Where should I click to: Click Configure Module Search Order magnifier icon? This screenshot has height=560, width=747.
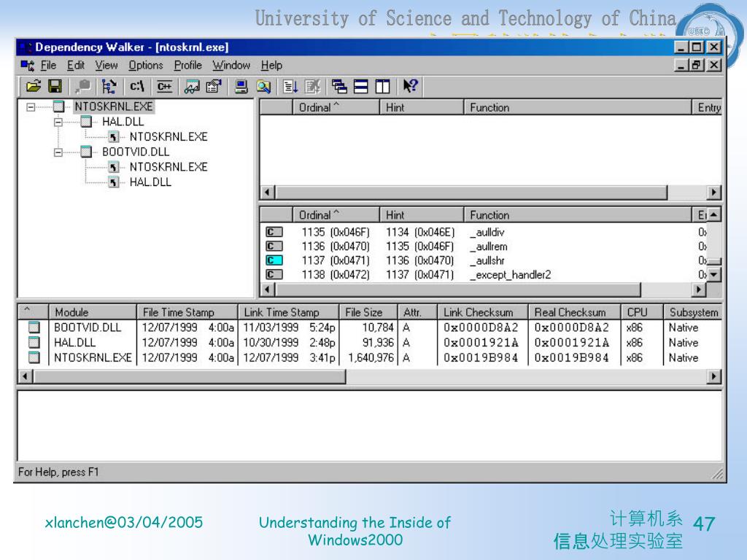pos(263,86)
